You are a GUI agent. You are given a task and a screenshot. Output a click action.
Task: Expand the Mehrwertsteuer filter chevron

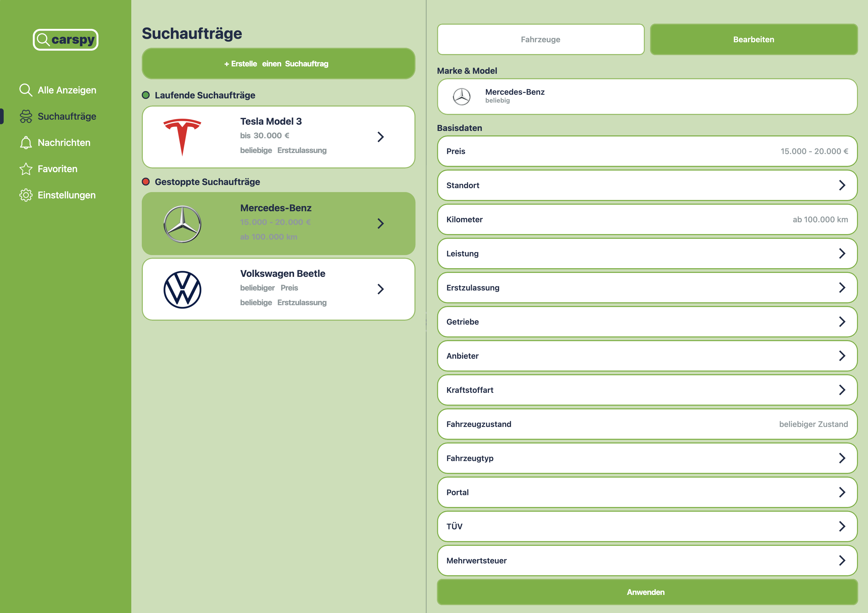click(842, 561)
